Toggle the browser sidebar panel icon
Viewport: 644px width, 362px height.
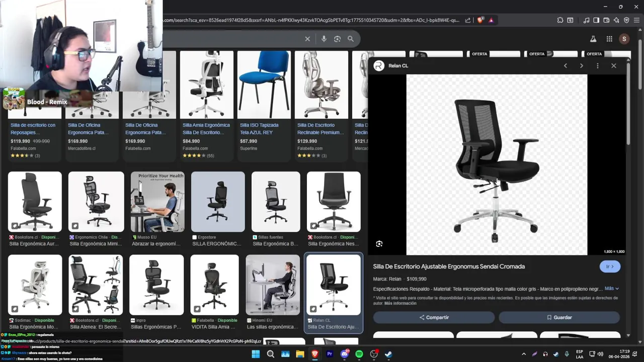click(596, 20)
